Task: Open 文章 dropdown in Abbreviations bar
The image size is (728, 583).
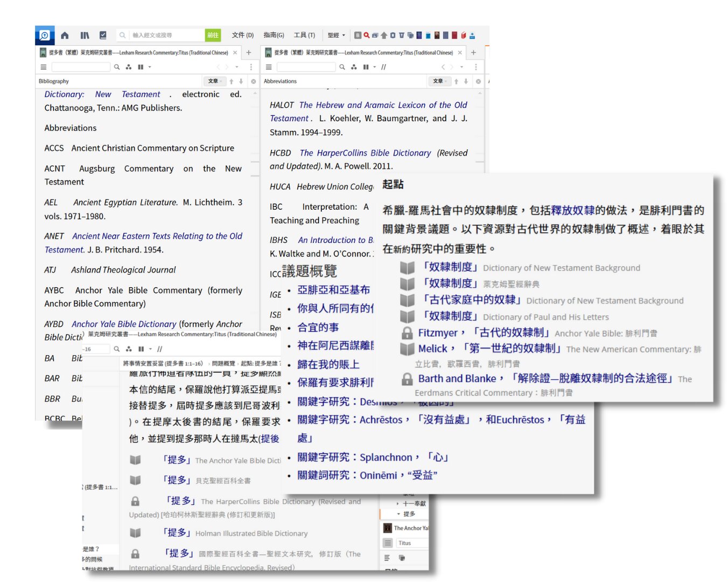Action: 440,81
